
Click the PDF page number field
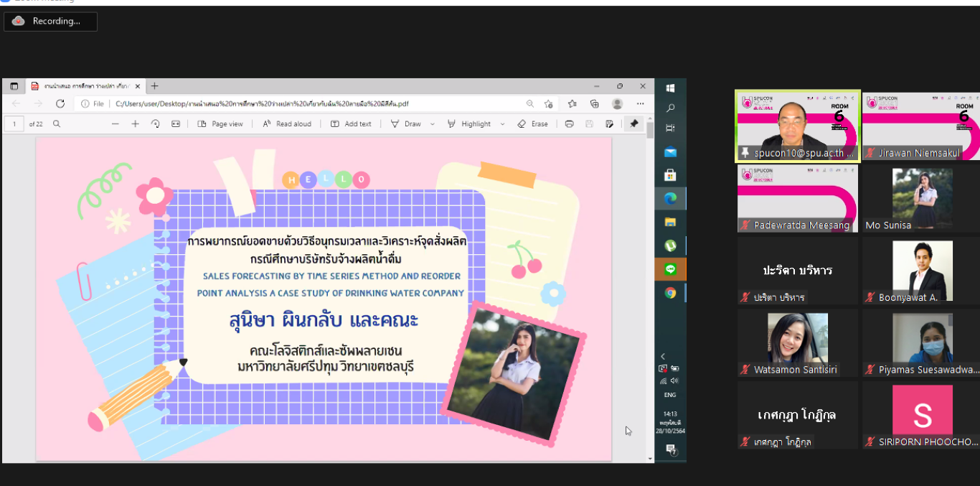tap(14, 123)
